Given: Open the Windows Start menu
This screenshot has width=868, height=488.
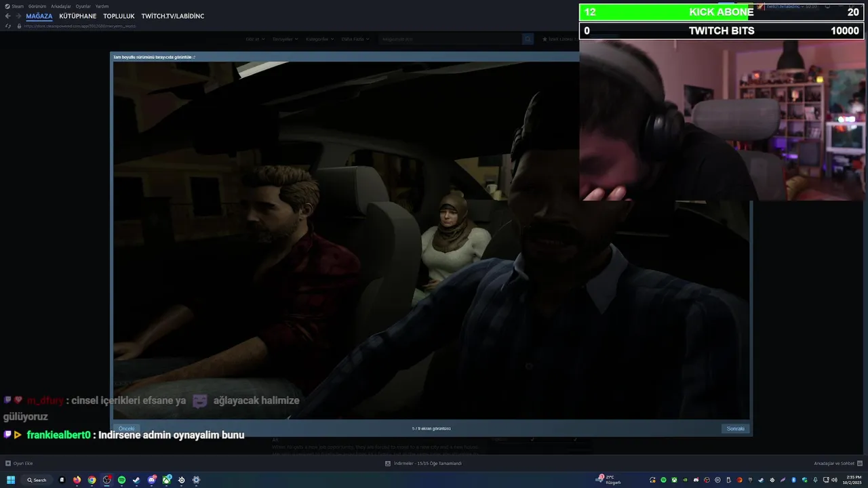Looking at the screenshot, I should (x=11, y=480).
